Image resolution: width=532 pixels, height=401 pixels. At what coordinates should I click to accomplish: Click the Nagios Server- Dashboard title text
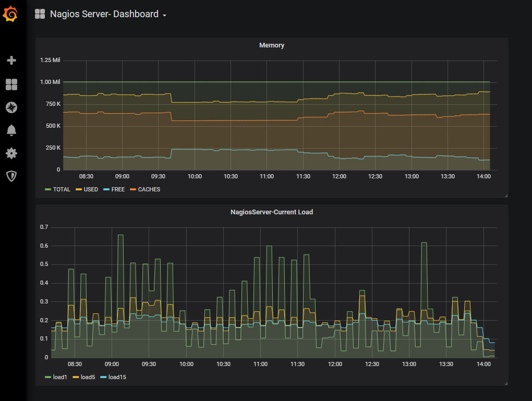coord(104,15)
